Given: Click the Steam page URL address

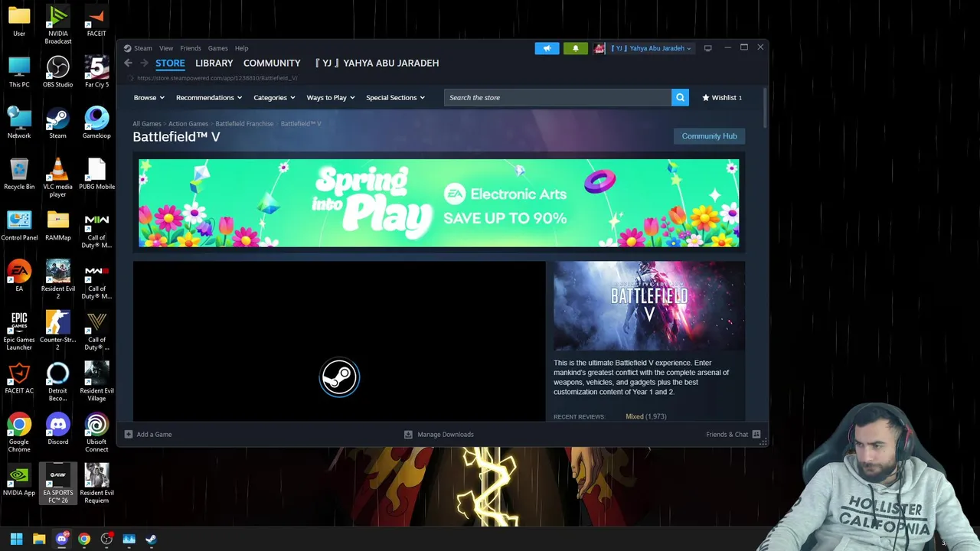Looking at the screenshot, I should (x=217, y=78).
